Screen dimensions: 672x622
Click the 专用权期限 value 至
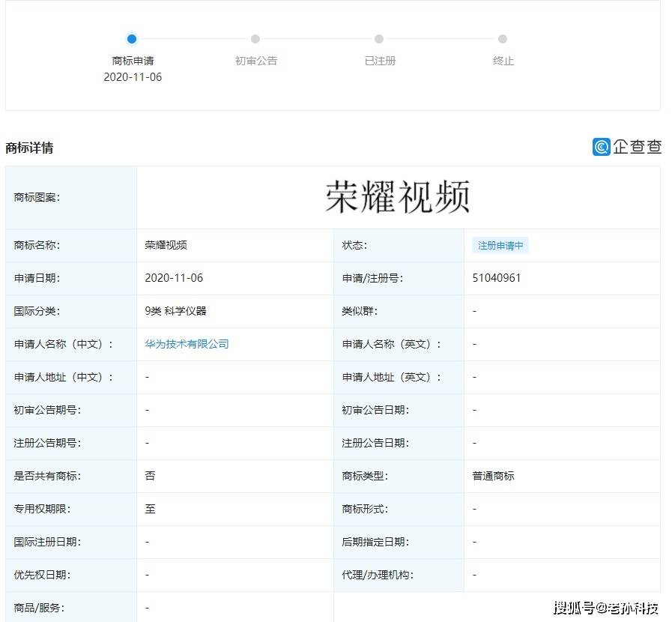click(x=150, y=509)
